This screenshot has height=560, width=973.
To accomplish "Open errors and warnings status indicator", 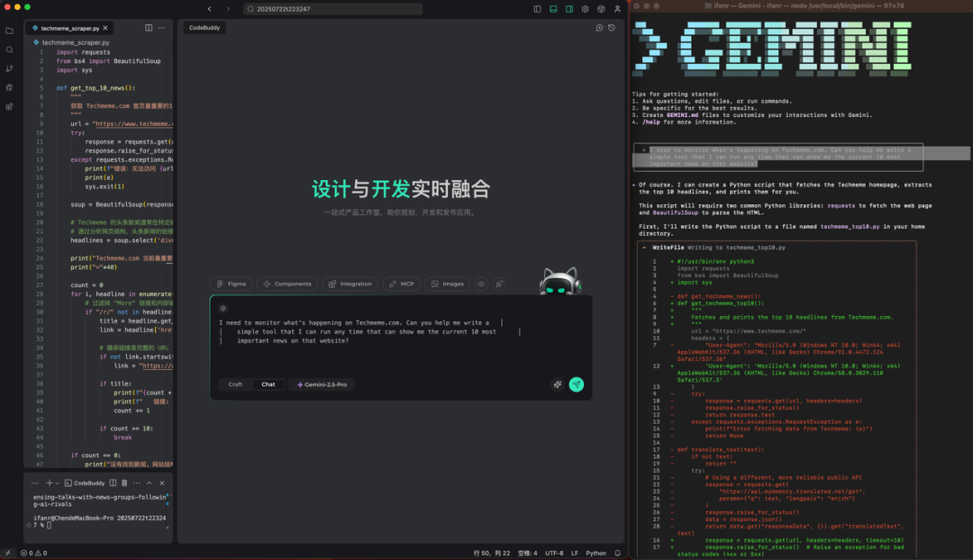I will [x=33, y=553].
